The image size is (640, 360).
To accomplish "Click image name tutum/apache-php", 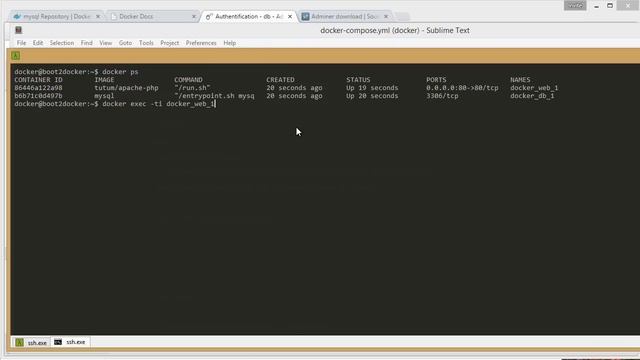I will point(126,88).
